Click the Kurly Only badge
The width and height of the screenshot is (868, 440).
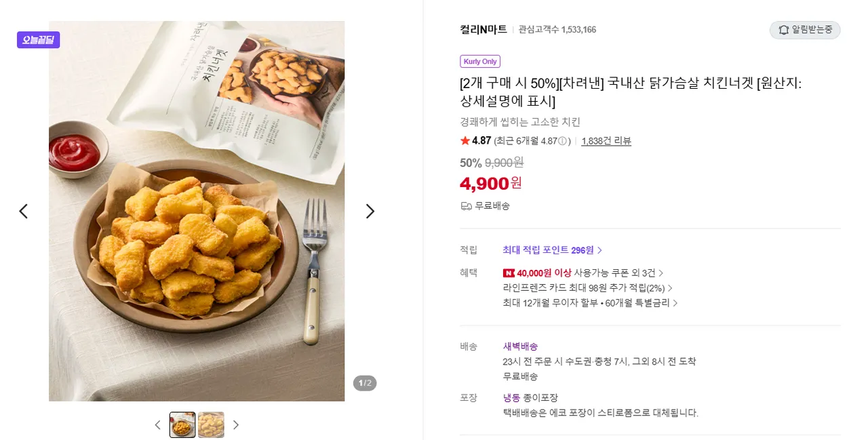(x=480, y=62)
